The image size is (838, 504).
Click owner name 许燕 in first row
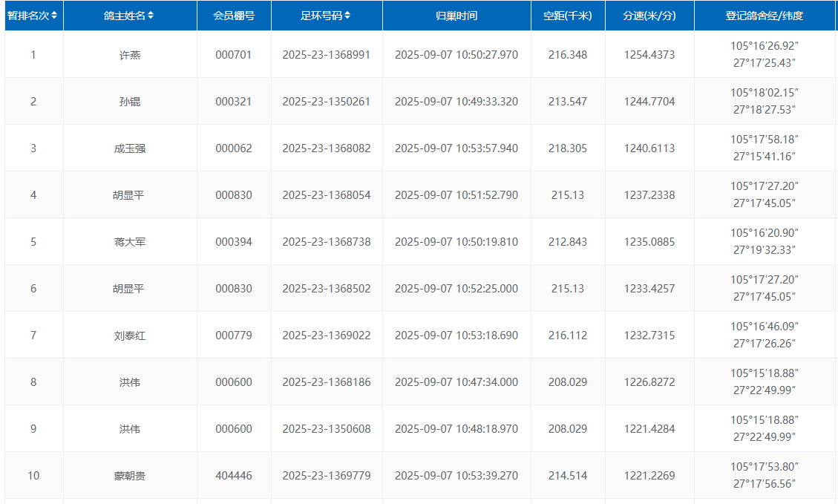click(130, 55)
